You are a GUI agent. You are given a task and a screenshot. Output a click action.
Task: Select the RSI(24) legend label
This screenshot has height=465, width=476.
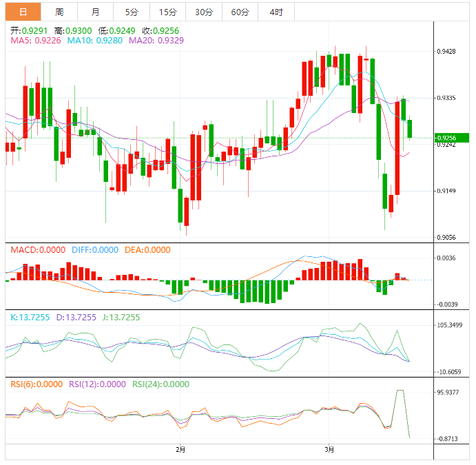160,384
